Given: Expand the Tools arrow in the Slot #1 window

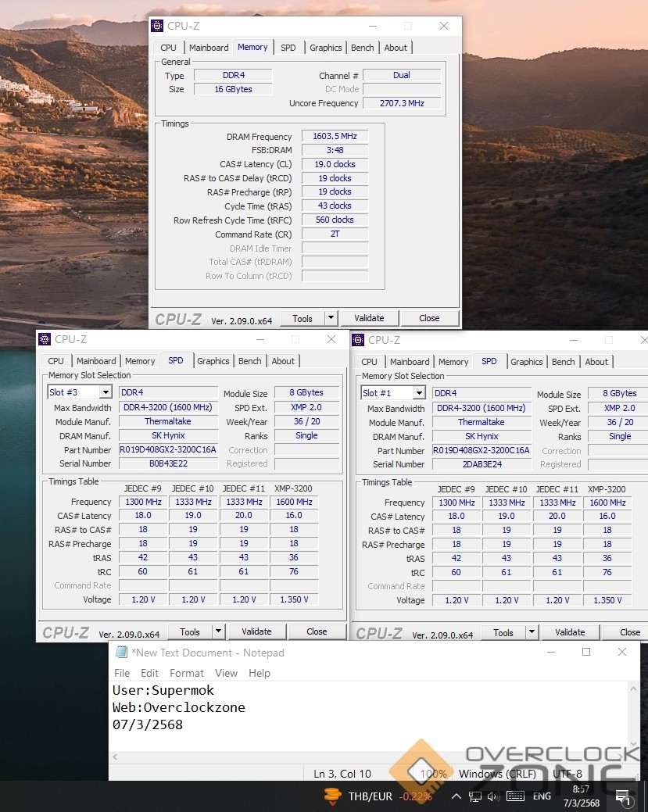Looking at the screenshot, I should coord(532,631).
